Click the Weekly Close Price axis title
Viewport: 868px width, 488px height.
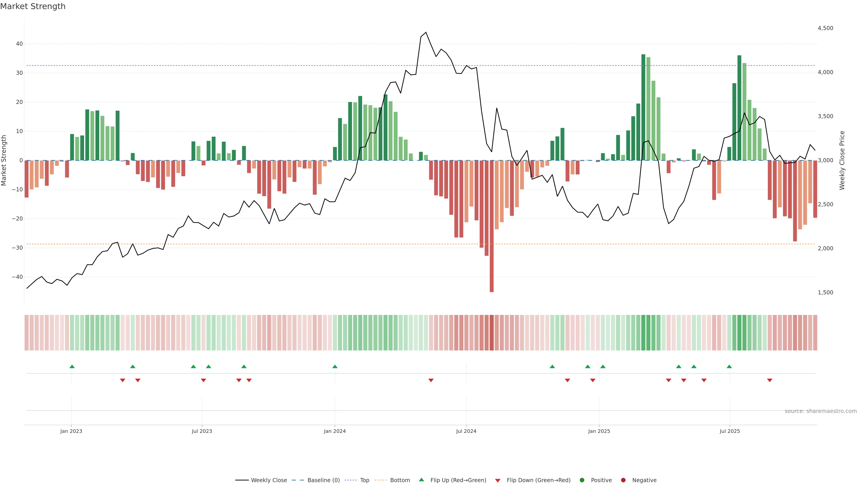coord(842,160)
